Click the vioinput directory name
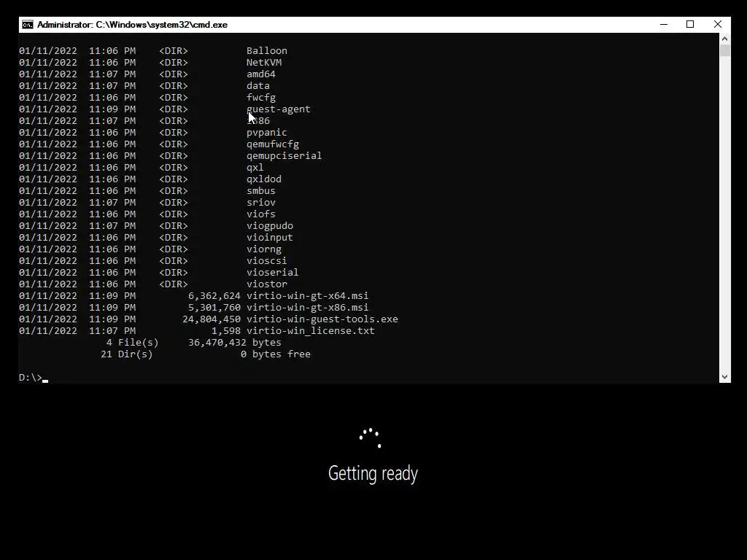Image resolution: width=747 pixels, height=560 pixels. (x=270, y=237)
